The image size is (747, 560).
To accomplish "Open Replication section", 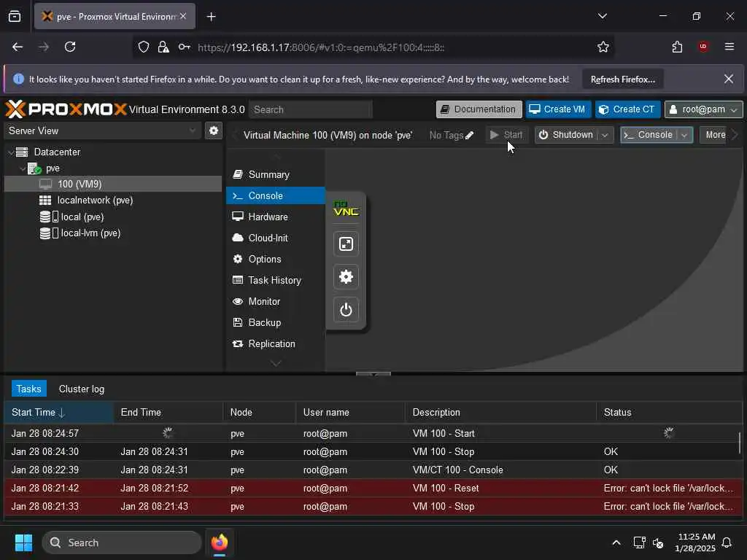I will tap(275, 344).
